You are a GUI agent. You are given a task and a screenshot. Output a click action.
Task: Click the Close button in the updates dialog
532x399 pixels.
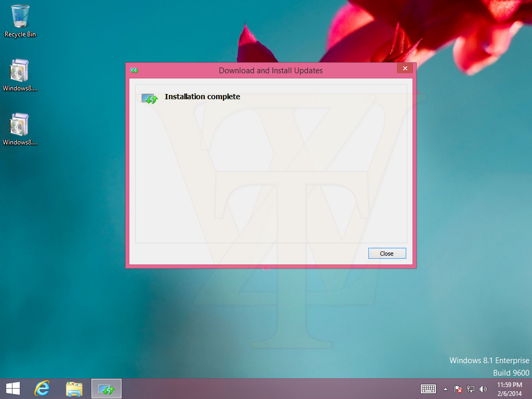(387, 253)
